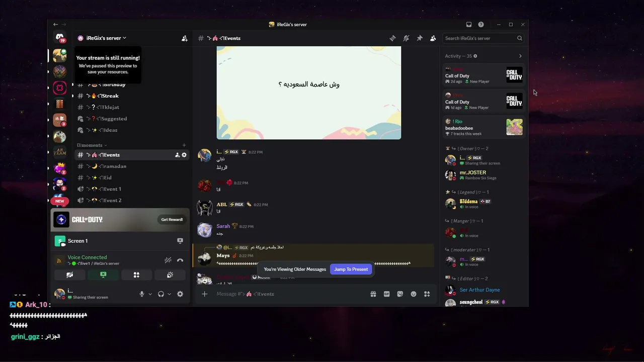Image resolution: width=644 pixels, height=362 pixels.
Task: Collapse the moments category
Action: point(92,145)
